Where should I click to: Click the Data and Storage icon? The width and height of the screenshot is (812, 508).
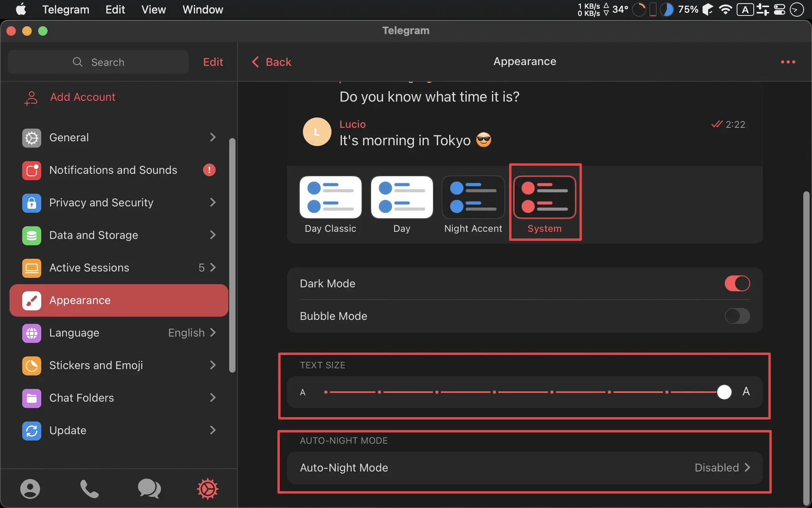(x=32, y=235)
